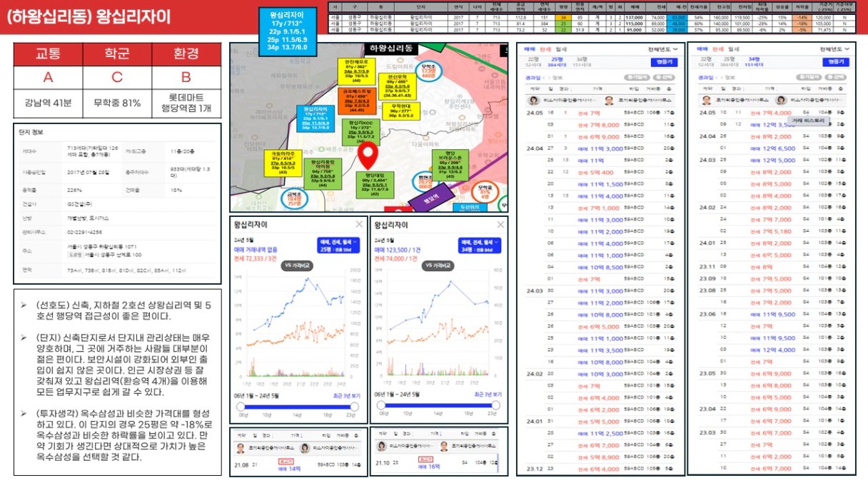868x488 pixels.
Task: Switch 59ABCD transaction list to 매매 tab
Action: point(530,50)
